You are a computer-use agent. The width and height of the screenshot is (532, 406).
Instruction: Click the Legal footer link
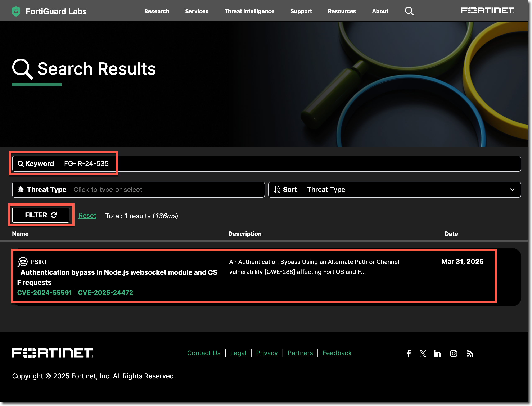238,353
